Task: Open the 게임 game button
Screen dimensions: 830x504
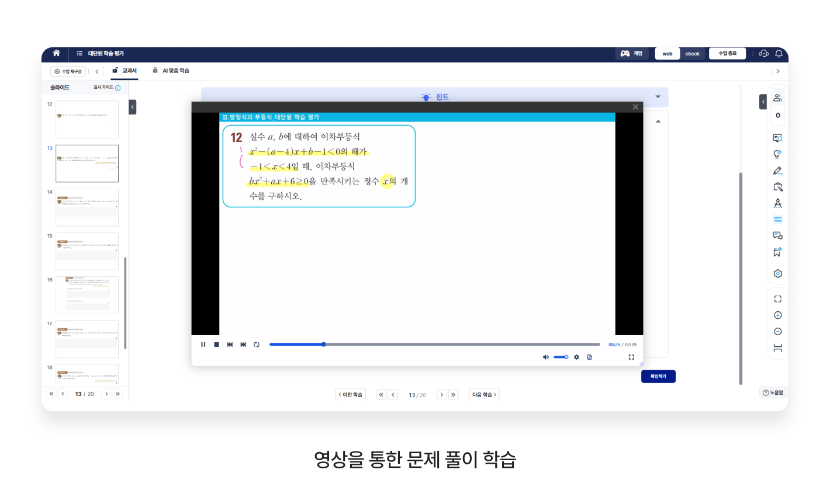Action: (x=631, y=54)
